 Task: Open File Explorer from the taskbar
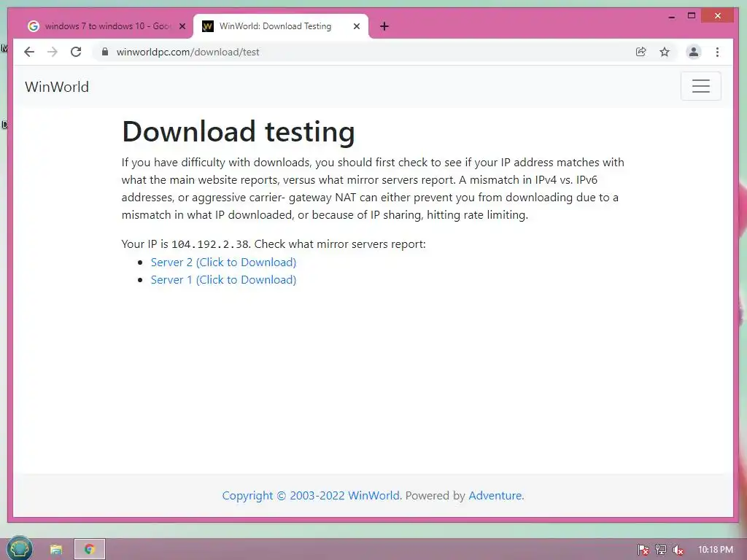(x=55, y=550)
